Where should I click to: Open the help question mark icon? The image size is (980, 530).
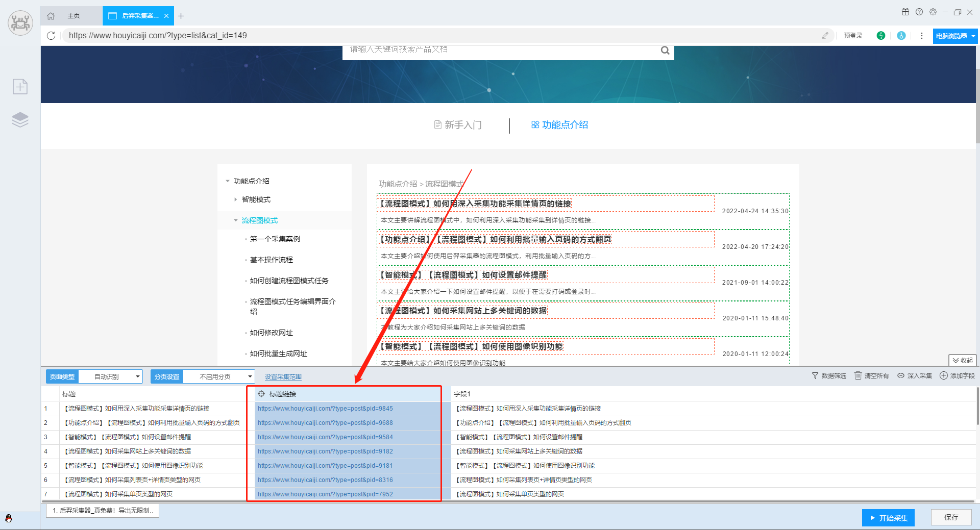(x=919, y=12)
